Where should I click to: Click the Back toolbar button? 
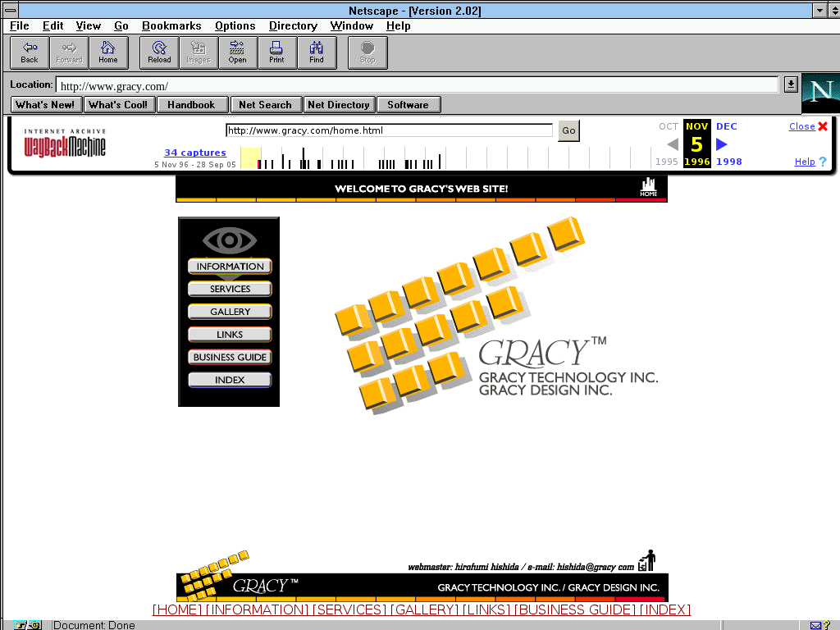pos(30,53)
